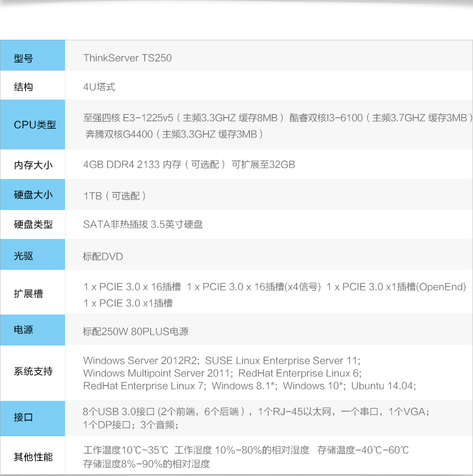Select the 至强四核 E3-1225v5 CPU text
The image size is (473, 476).
point(128,118)
